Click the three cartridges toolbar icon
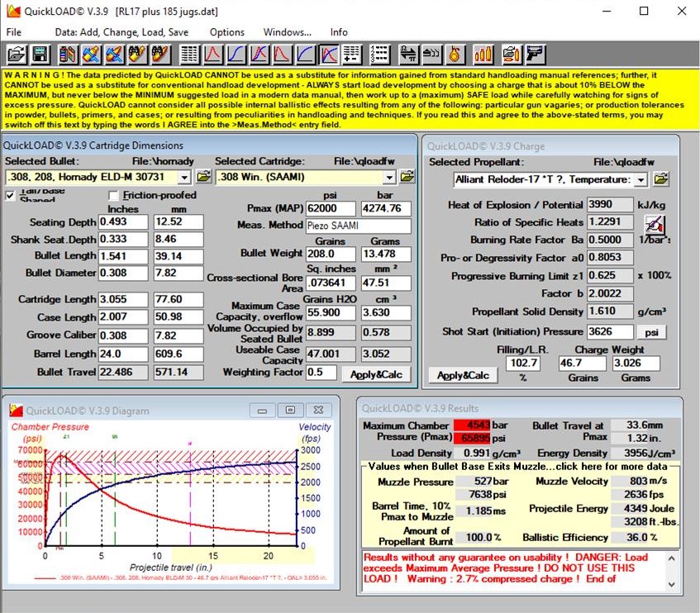Viewport: 700px width, 613px height. 483,55
